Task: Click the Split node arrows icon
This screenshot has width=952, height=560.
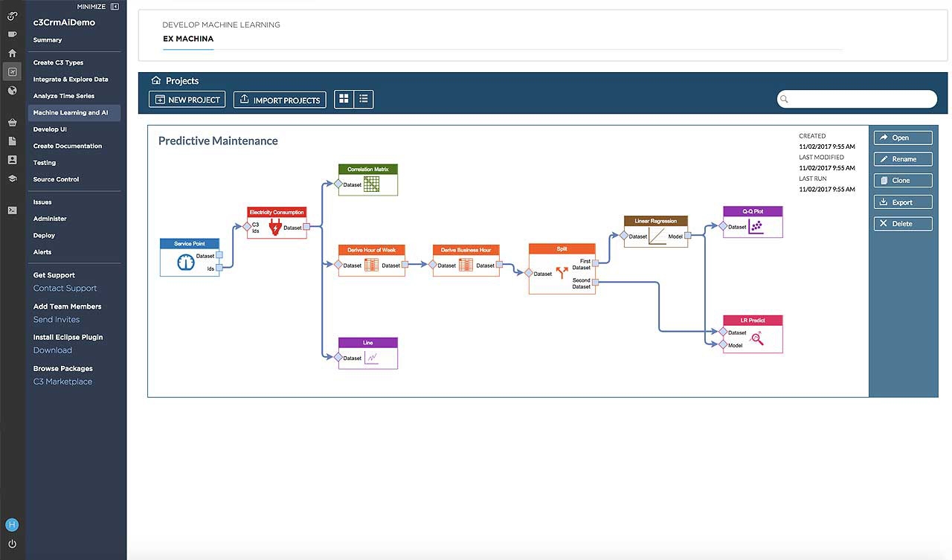Action: click(562, 273)
